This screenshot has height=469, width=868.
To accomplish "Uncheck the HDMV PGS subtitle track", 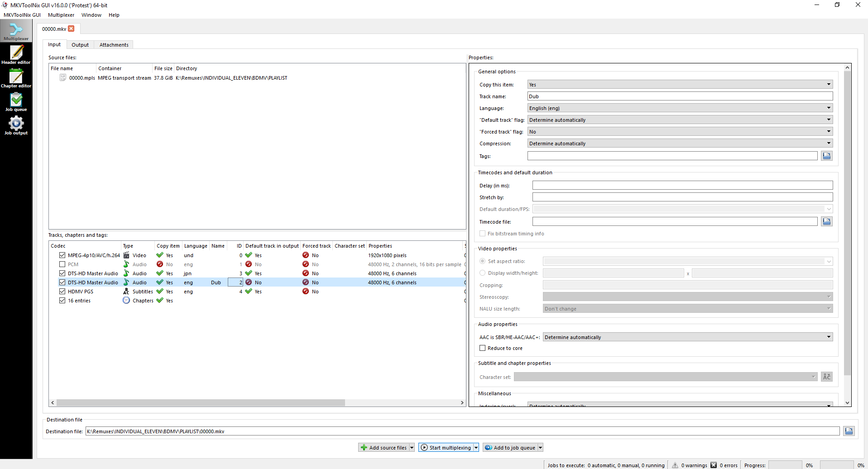I will (x=62, y=292).
